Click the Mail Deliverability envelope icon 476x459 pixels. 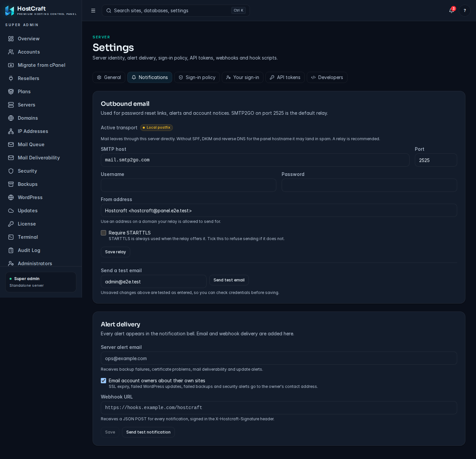11,158
